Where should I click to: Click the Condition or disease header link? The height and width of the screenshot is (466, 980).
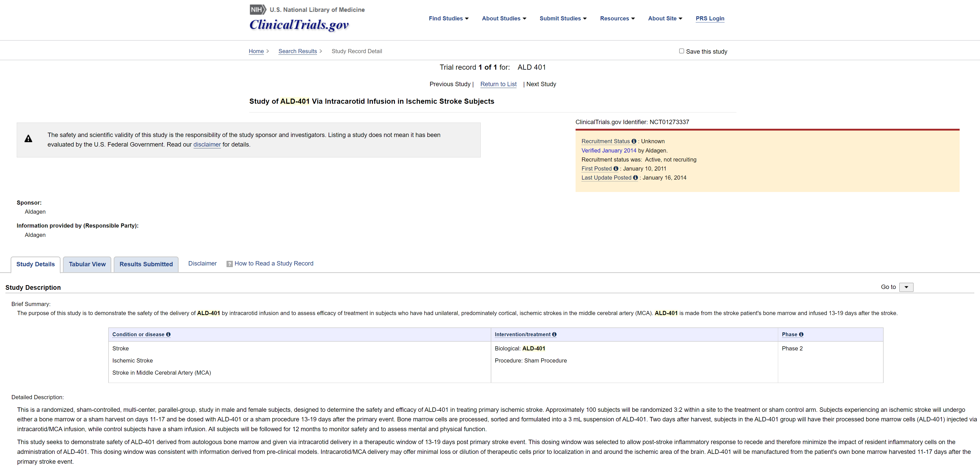coord(138,335)
